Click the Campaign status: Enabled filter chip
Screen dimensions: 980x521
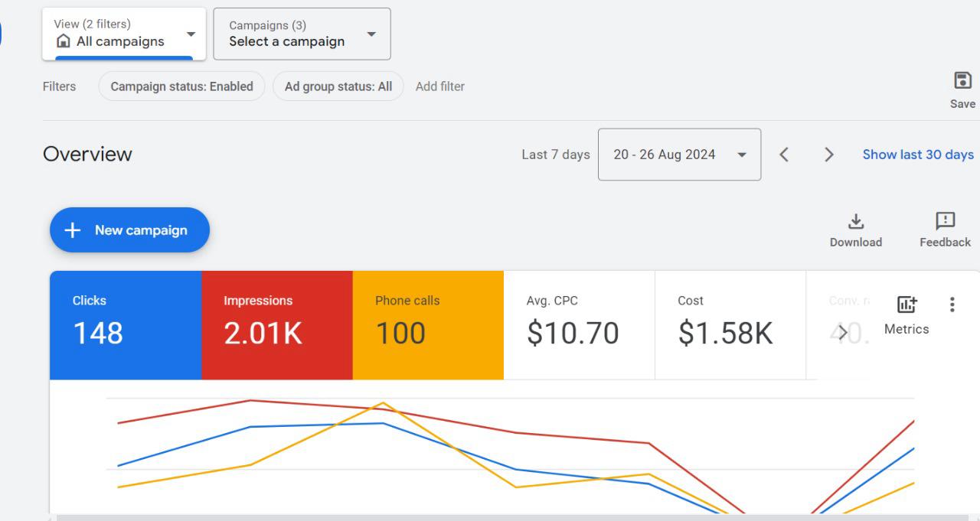point(181,86)
